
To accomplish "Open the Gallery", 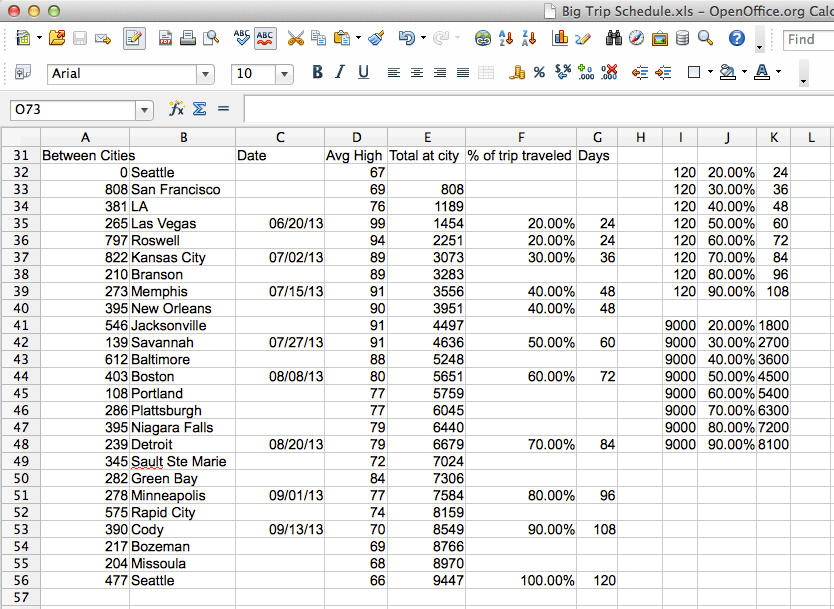I will 660,38.
